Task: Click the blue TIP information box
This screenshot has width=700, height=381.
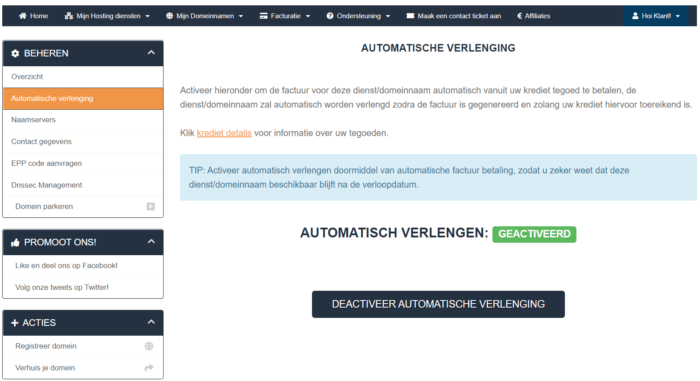Action: (x=438, y=177)
